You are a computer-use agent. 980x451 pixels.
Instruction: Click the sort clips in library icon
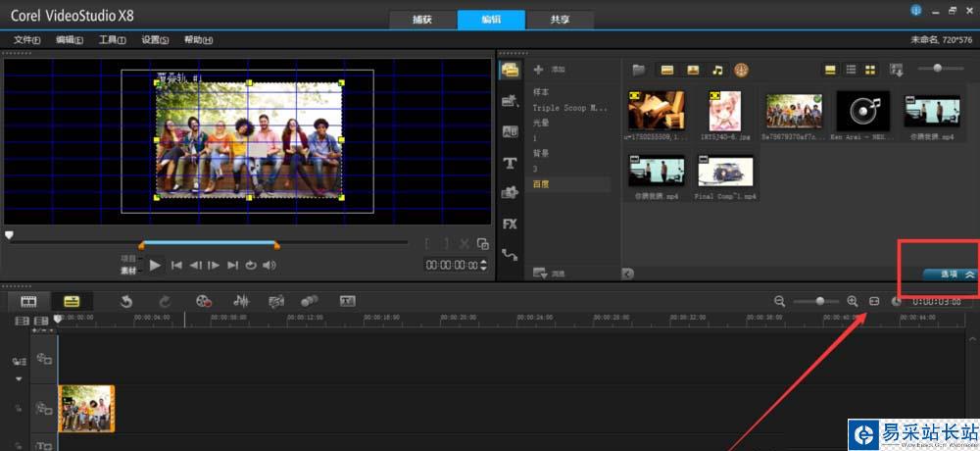[897, 70]
